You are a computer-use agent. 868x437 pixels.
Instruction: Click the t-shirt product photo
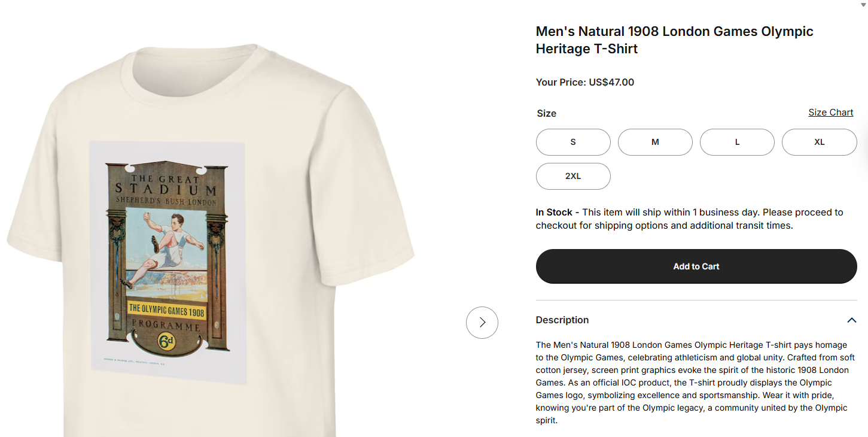point(209,239)
